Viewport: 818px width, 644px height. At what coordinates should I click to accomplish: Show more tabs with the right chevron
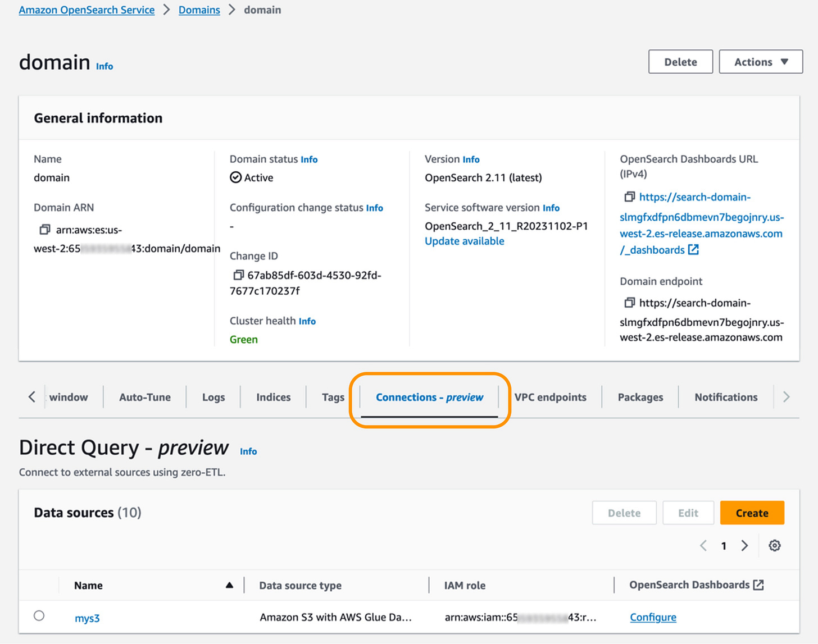(x=787, y=397)
